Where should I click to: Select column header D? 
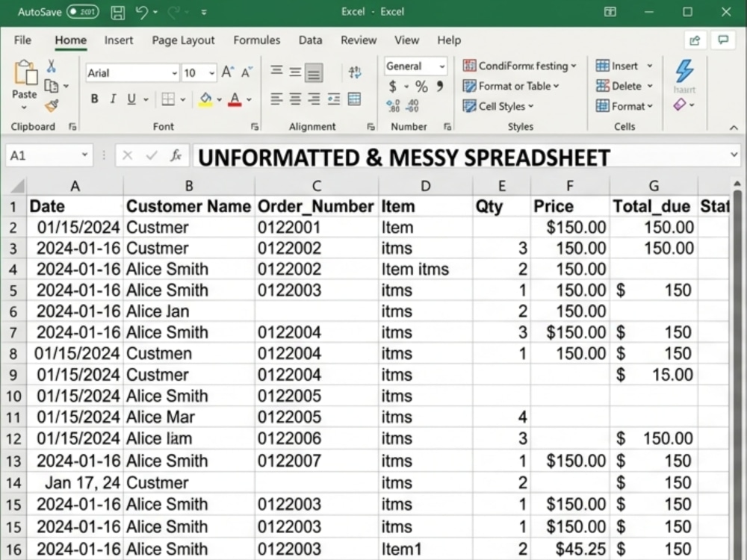(426, 186)
